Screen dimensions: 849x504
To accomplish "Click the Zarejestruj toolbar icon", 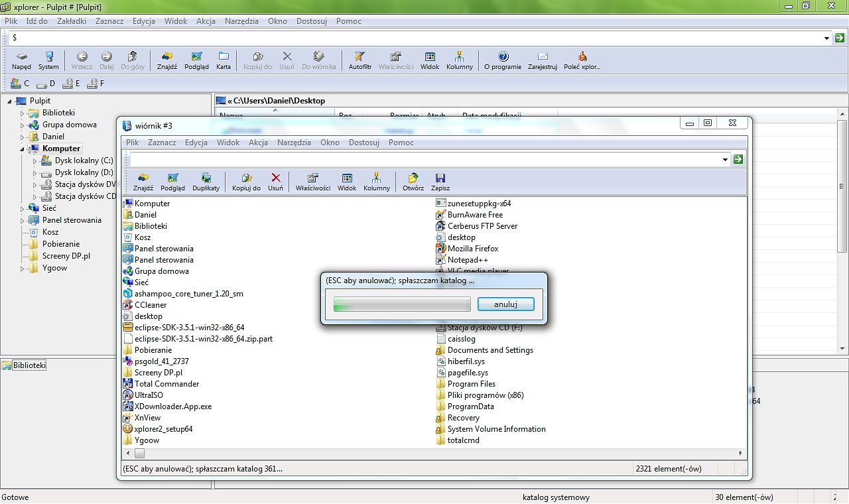I will click(x=543, y=61).
